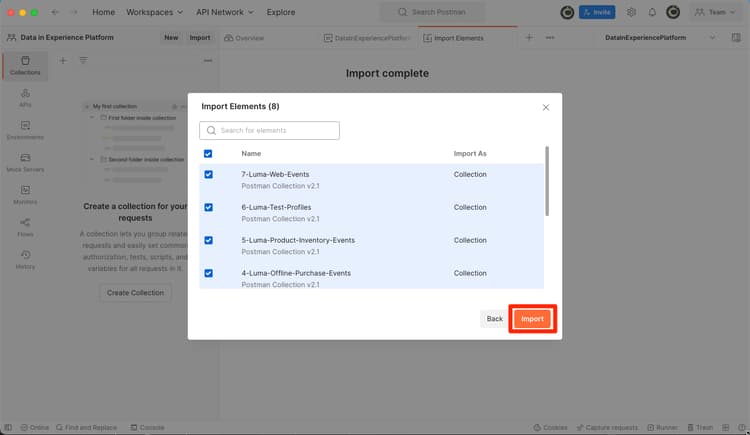750x435 pixels.
Task: Click the Import button in workspace header
Action: point(200,37)
